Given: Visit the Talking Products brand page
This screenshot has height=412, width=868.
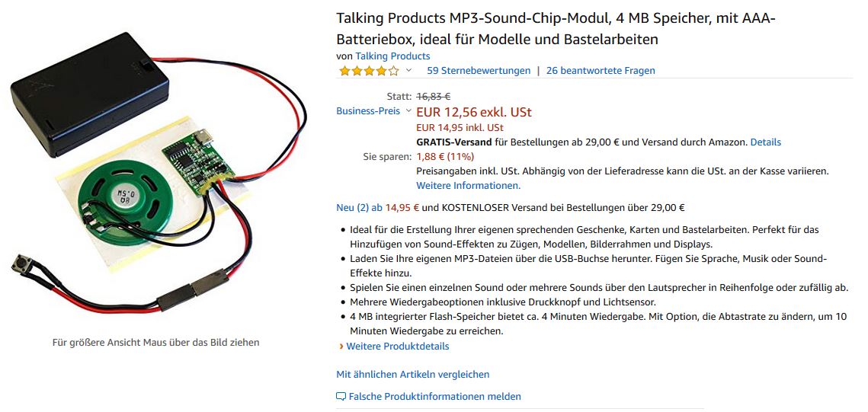Looking at the screenshot, I should (393, 56).
